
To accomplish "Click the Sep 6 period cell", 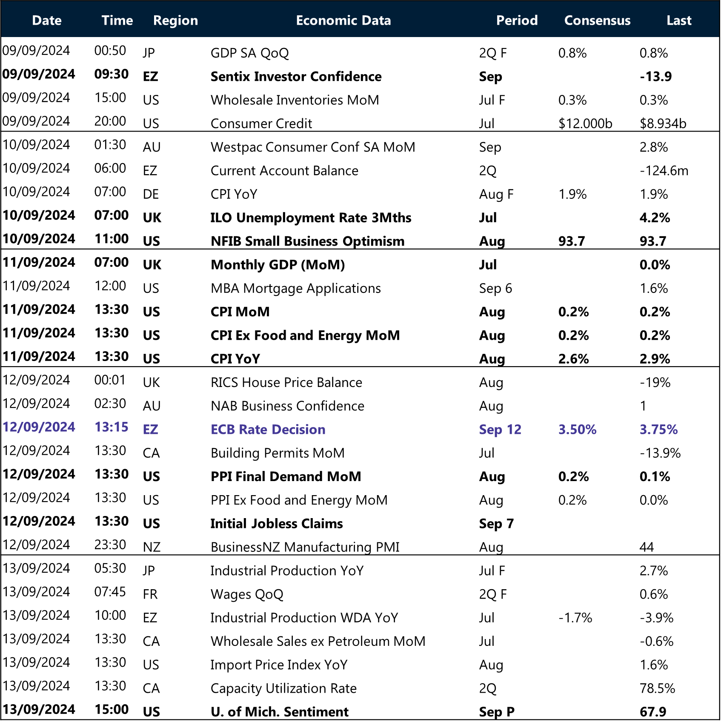I will pyautogui.click(x=495, y=289).
